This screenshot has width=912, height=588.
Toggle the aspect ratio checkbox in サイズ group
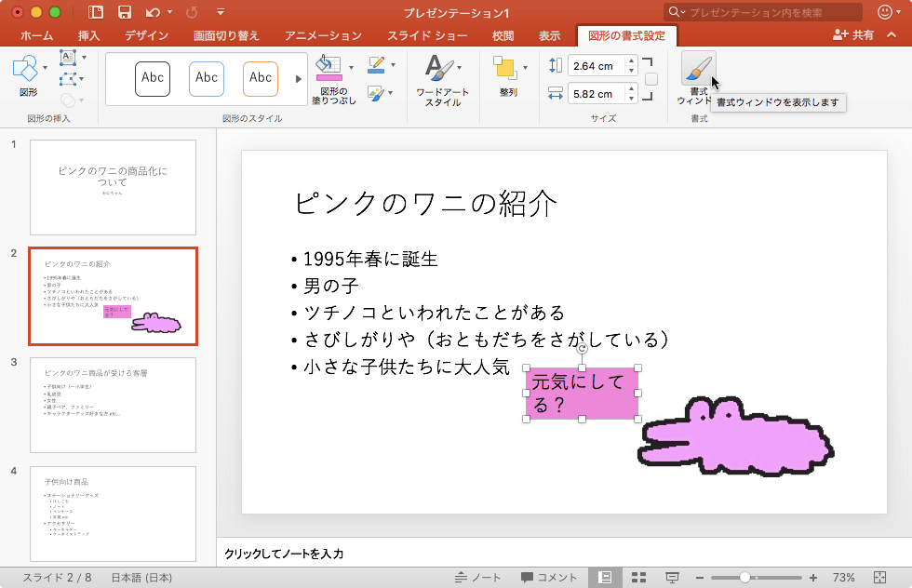[x=650, y=78]
